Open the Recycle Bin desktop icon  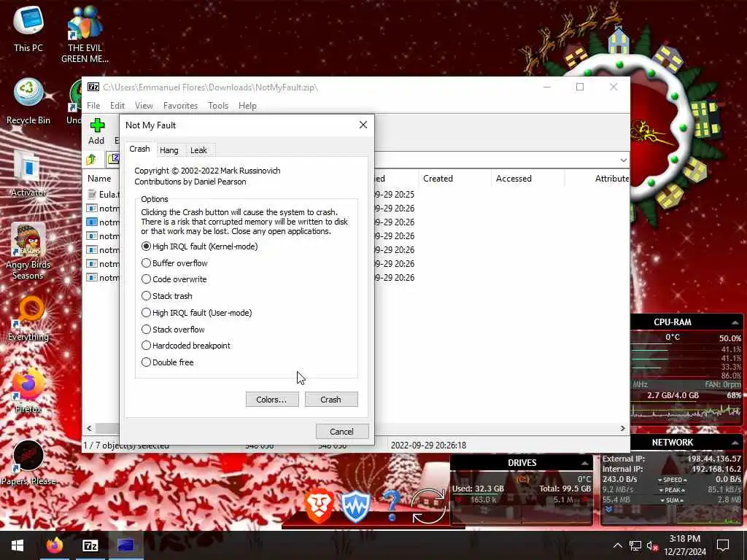pyautogui.click(x=28, y=102)
